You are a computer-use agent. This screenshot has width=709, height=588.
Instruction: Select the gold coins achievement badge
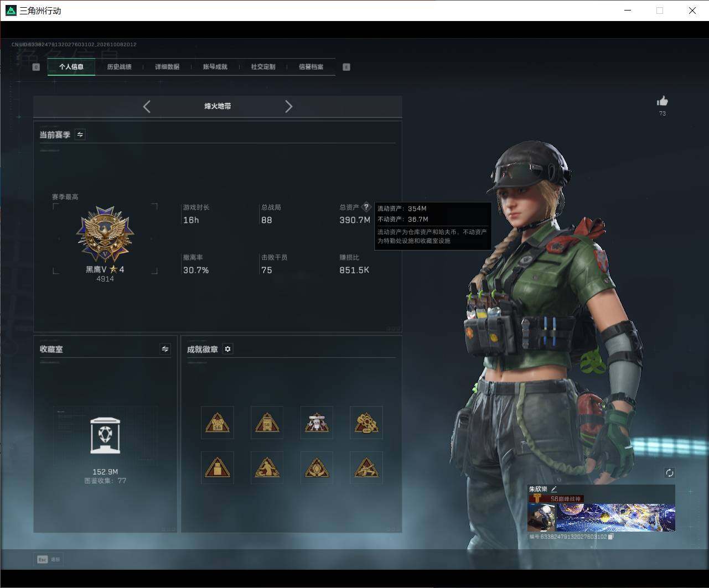366,423
